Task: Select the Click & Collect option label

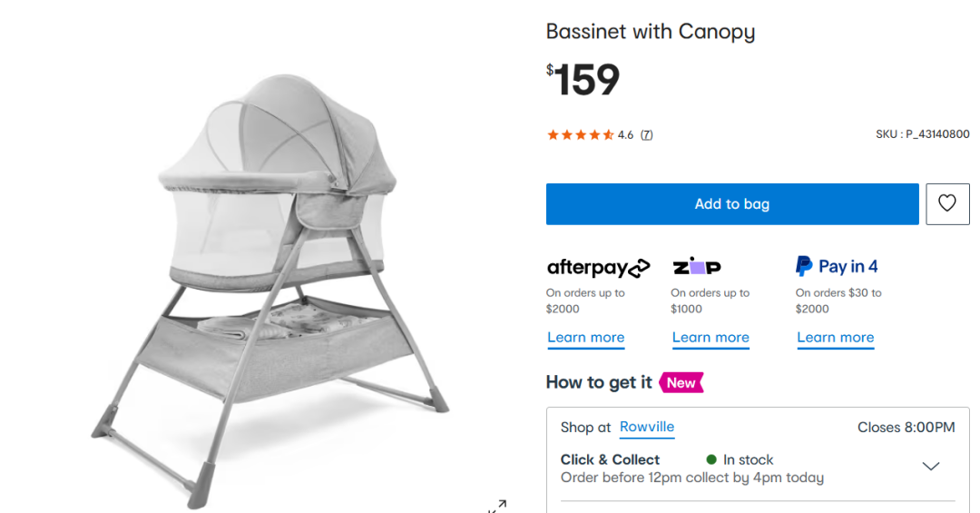Action: (610, 459)
